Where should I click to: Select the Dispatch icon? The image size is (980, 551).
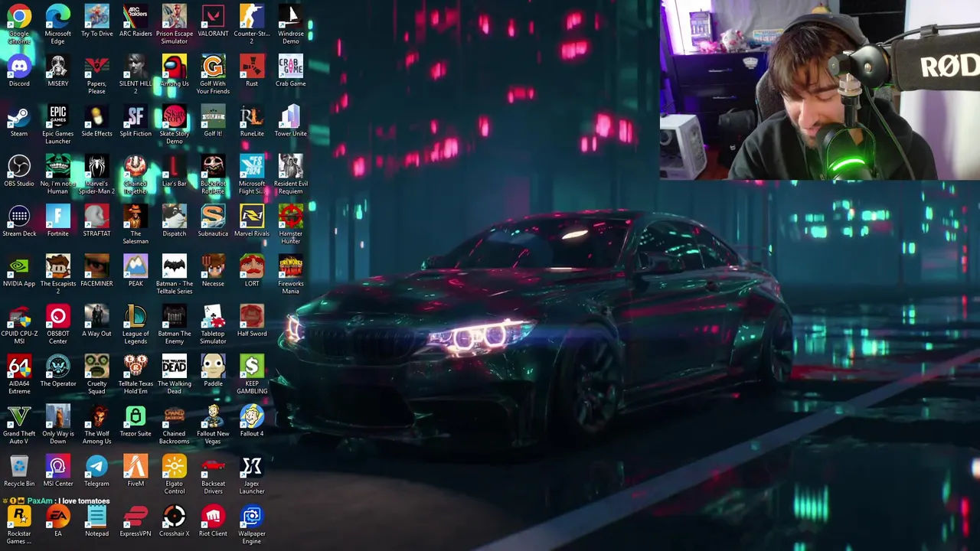tap(175, 217)
